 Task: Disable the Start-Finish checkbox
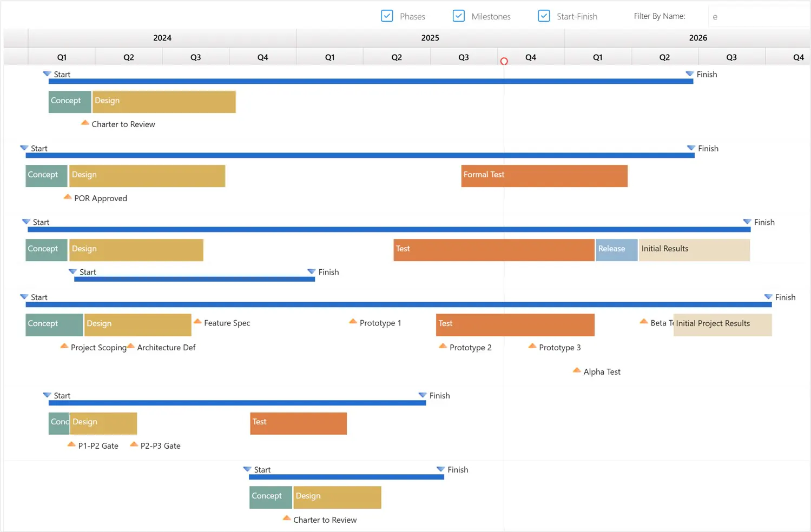point(544,16)
